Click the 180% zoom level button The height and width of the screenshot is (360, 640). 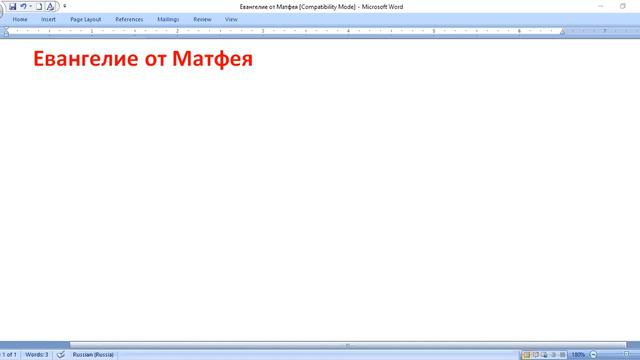578,355
